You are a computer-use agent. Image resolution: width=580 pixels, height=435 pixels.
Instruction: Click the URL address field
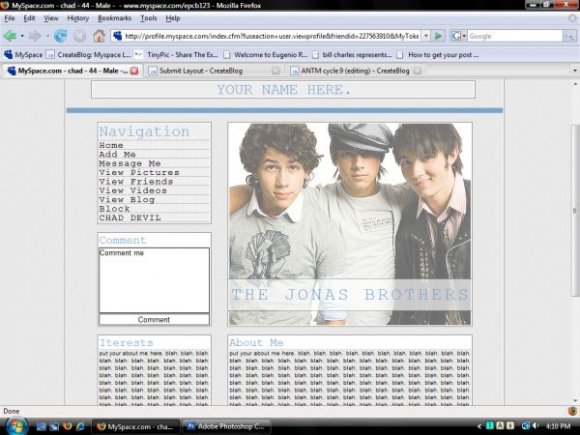coord(272,36)
